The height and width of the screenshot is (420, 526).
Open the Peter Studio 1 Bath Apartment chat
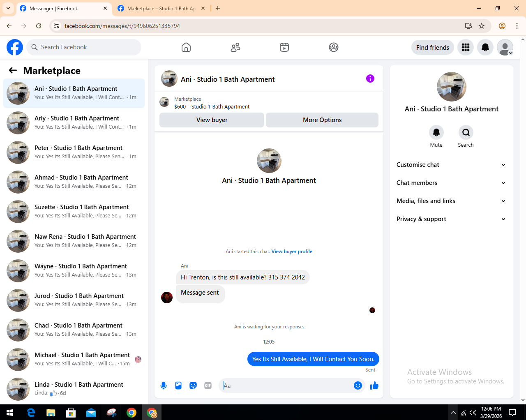(x=74, y=152)
